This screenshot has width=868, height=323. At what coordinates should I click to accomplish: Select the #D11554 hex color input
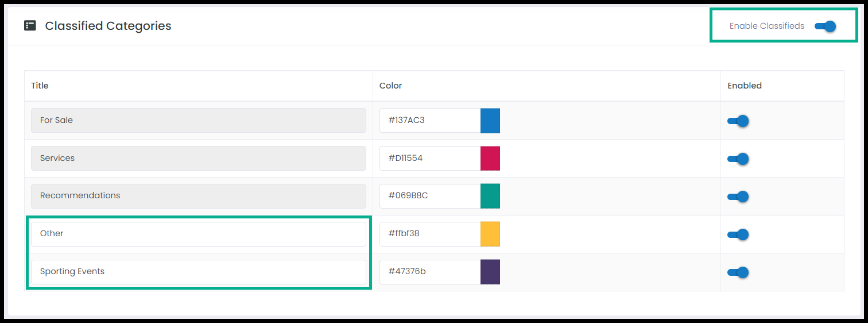point(430,158)
